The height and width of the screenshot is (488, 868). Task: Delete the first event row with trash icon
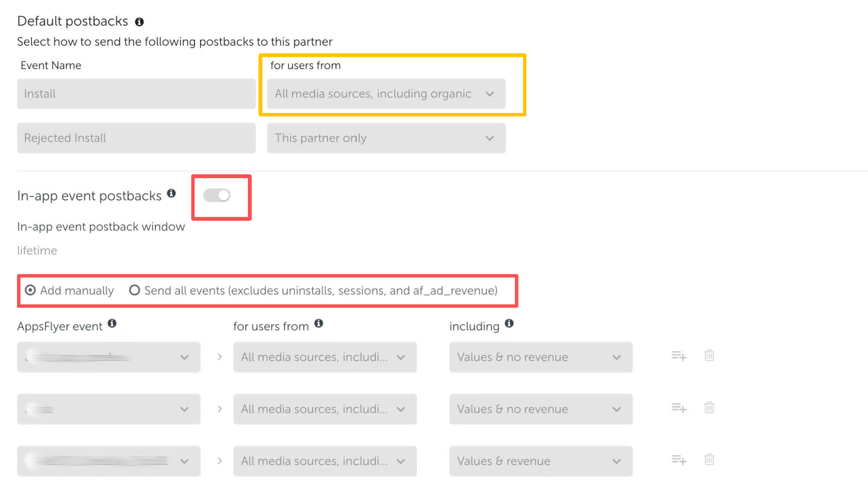tap(709, 356)
